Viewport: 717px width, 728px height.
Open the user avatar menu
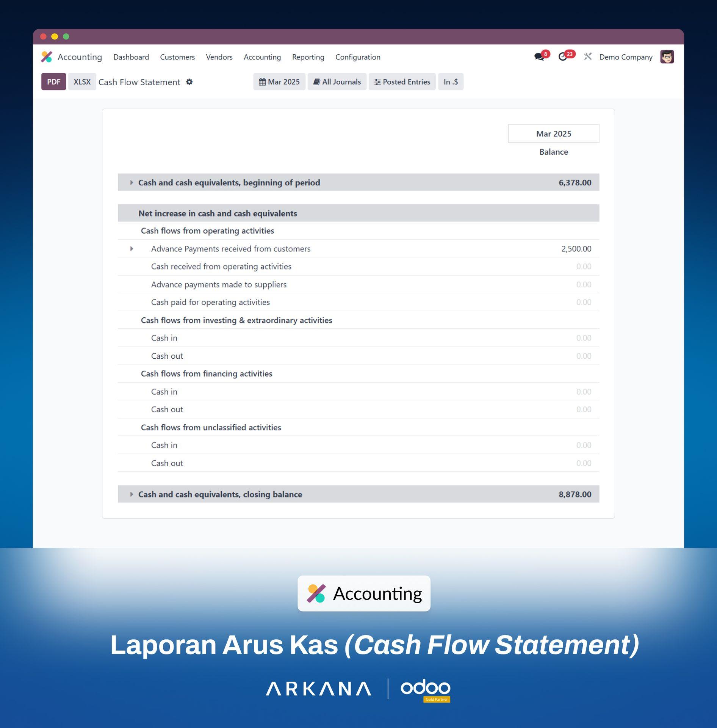click(x=667, y=57)
